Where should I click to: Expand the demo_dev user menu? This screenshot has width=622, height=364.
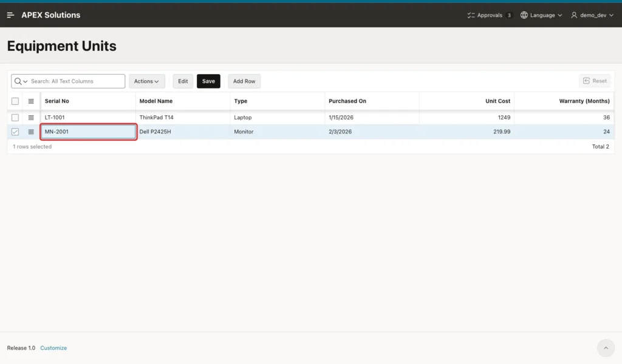[592, 15]
